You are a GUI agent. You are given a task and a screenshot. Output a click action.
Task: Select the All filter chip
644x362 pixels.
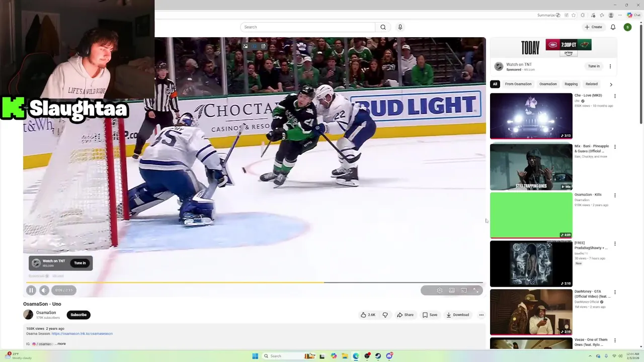click(495, 84)
